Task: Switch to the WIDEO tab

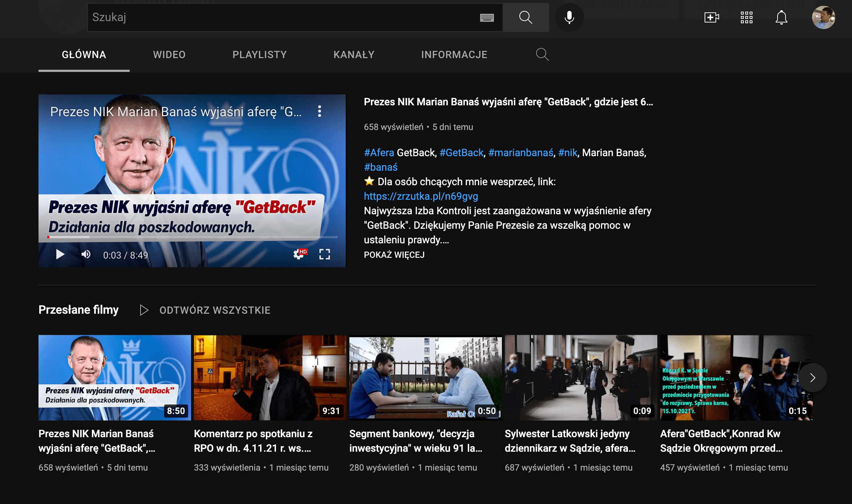Action: [169, 54]
